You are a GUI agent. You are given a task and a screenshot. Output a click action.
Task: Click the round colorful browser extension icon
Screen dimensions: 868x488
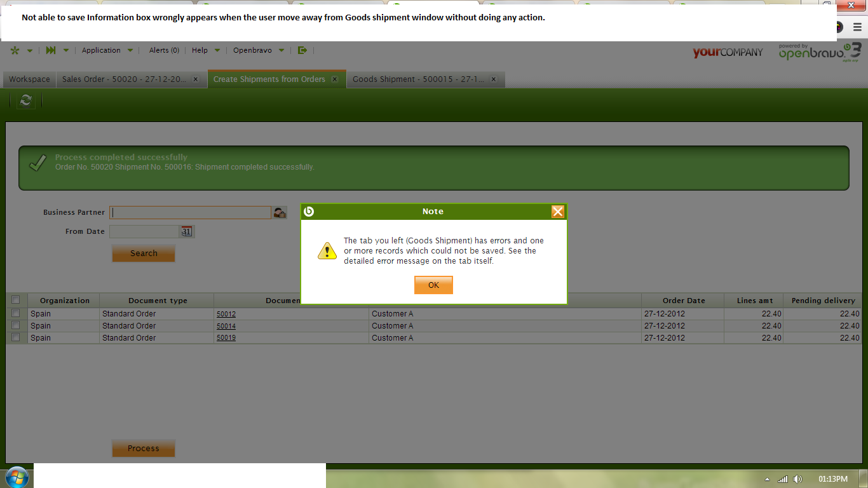pos(838,27)
